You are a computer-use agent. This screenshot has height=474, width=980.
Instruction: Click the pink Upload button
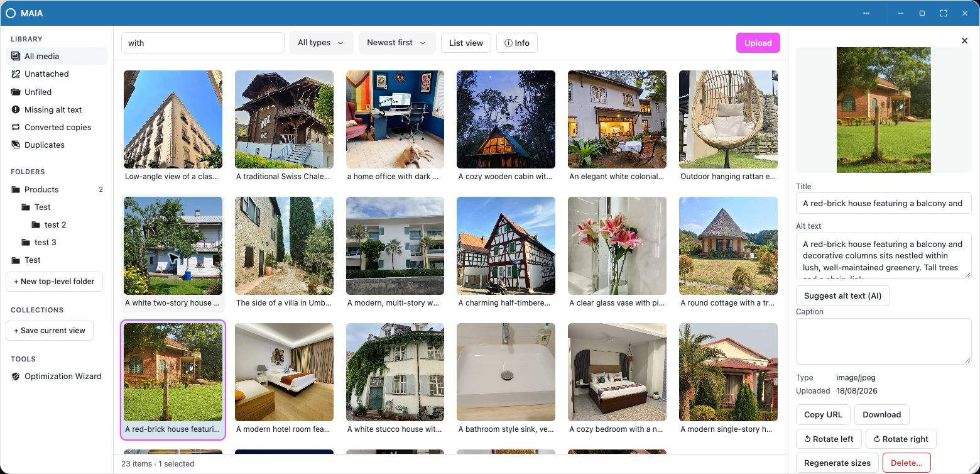(x=758, y=43)
